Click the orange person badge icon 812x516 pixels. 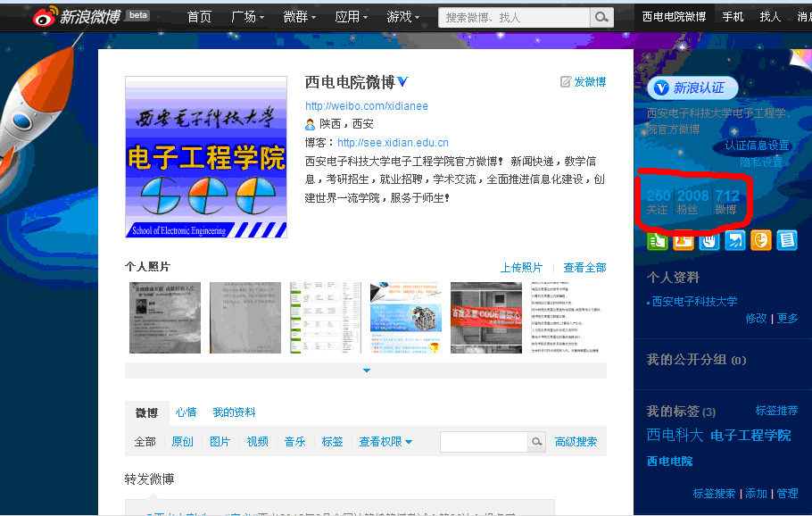684,239
